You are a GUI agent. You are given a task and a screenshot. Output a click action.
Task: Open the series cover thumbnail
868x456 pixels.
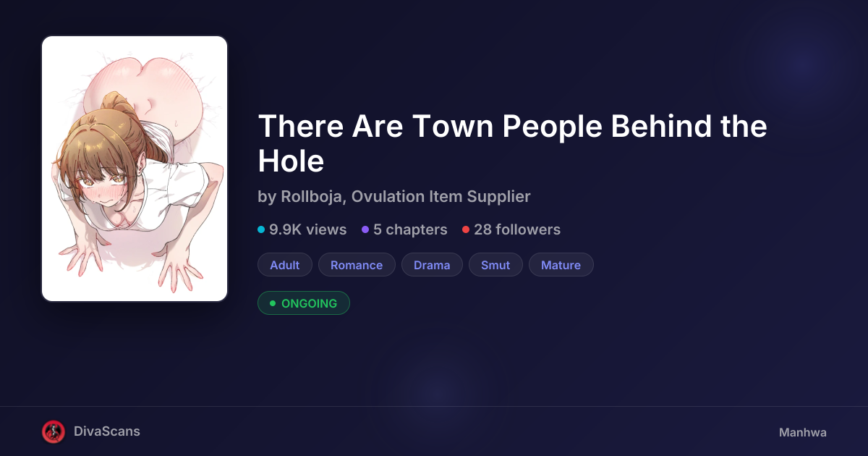pos(135,169)
